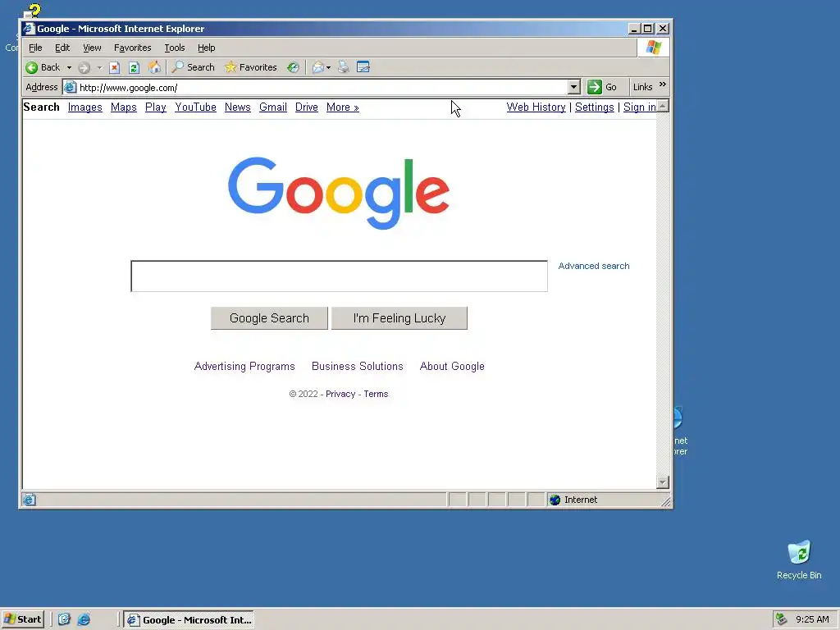Open the Help menu
Image resolution: width=840 pixels, height=630 pixels.
click(206, 48)
